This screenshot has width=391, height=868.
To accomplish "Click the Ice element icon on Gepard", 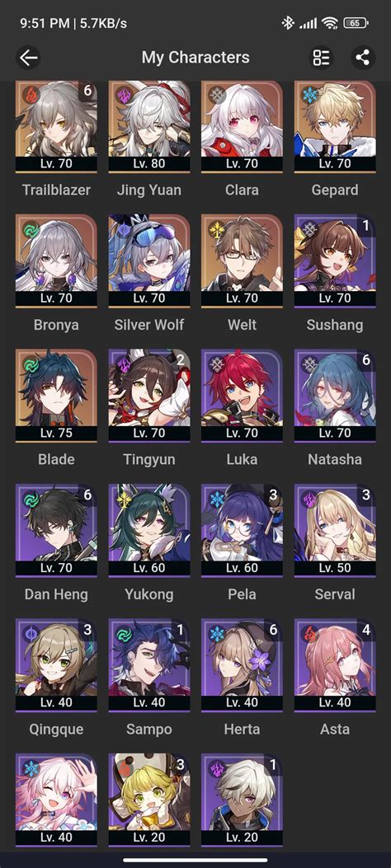I will pyautogui.click(x=309, y=94).
